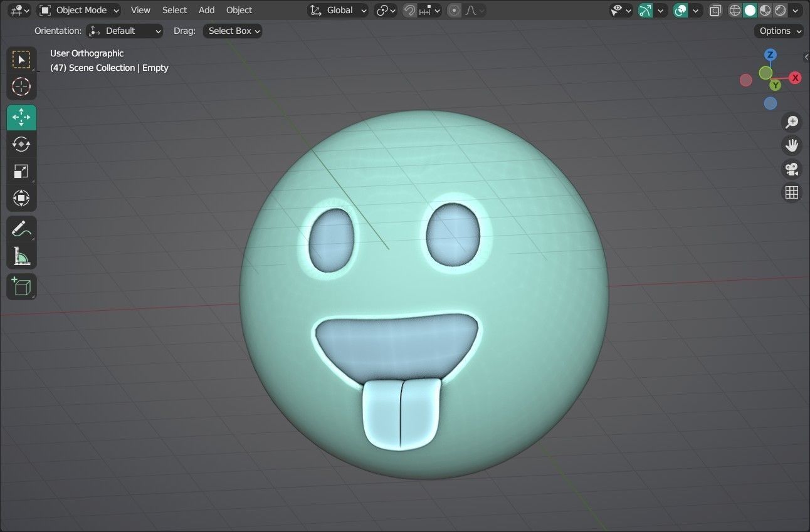Select the Box Select tool
The width and height of the screenshot is (810, 532).
click(21, 59)
